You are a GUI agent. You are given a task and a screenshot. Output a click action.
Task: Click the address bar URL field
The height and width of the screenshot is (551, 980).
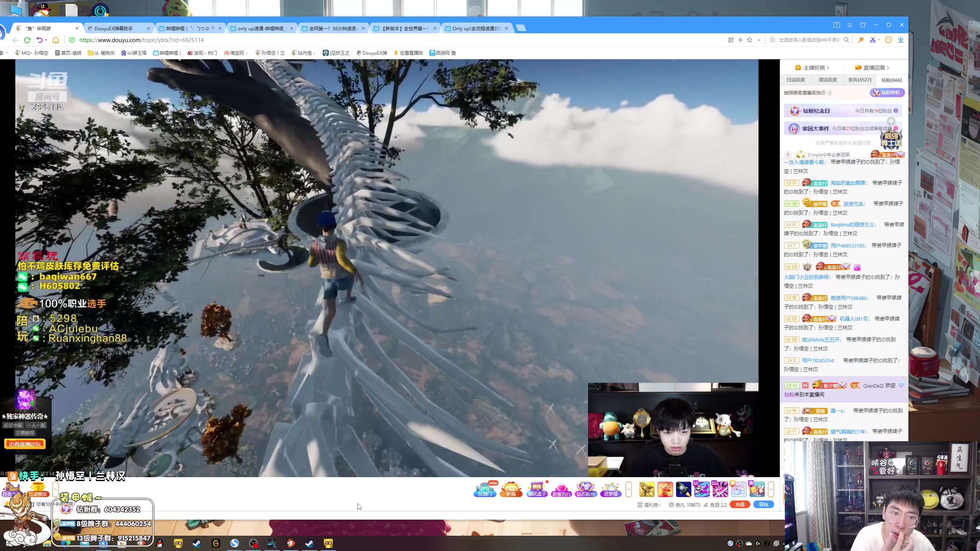coord(398,40)
